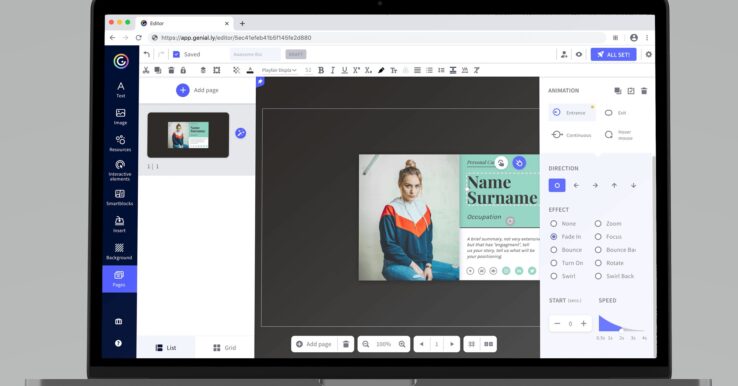Screen dimensions: 738x386
Task: Open the Text tool in sidebar
Action: click(x=120, y=89)
